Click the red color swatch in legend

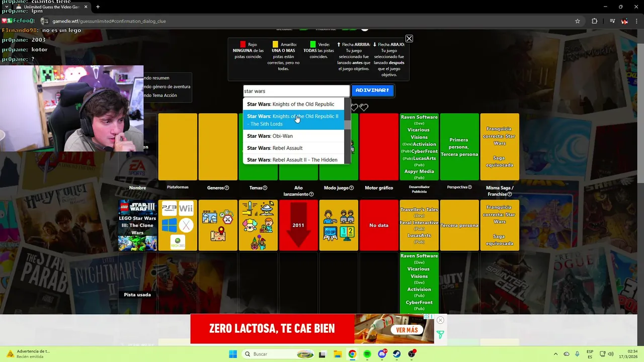click(243, 44)
